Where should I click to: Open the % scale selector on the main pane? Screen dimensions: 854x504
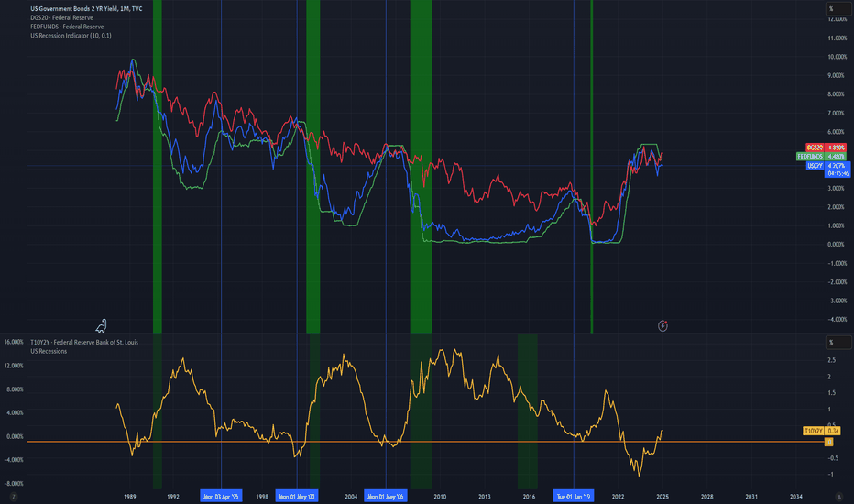click(x=838, y=8)
